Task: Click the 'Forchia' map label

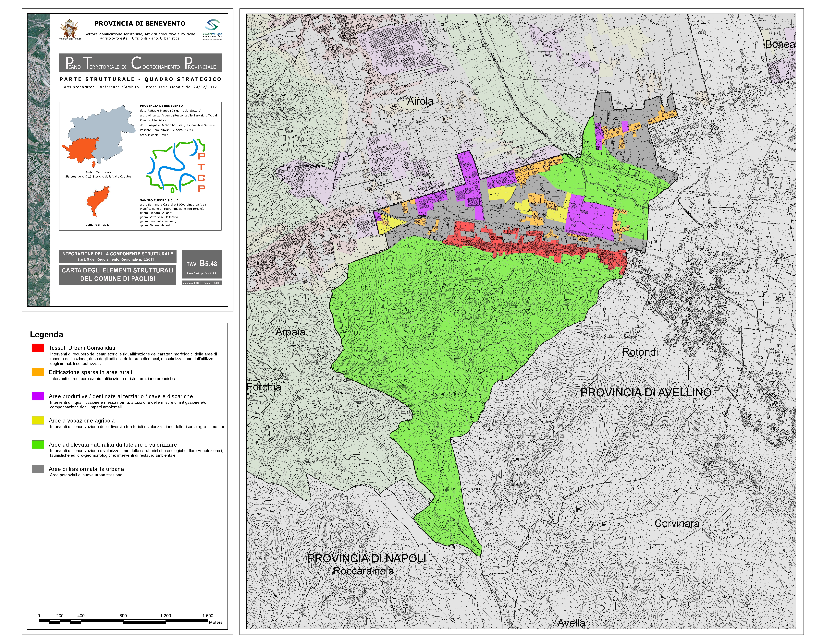Action: pyautogui.click(x=264, y=387)
